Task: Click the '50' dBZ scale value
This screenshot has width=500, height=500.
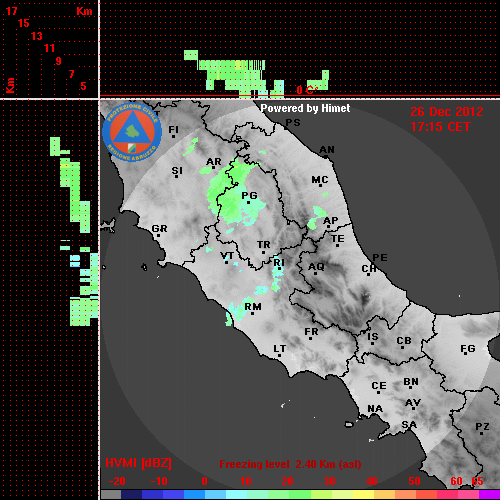Action: [414, 481]
